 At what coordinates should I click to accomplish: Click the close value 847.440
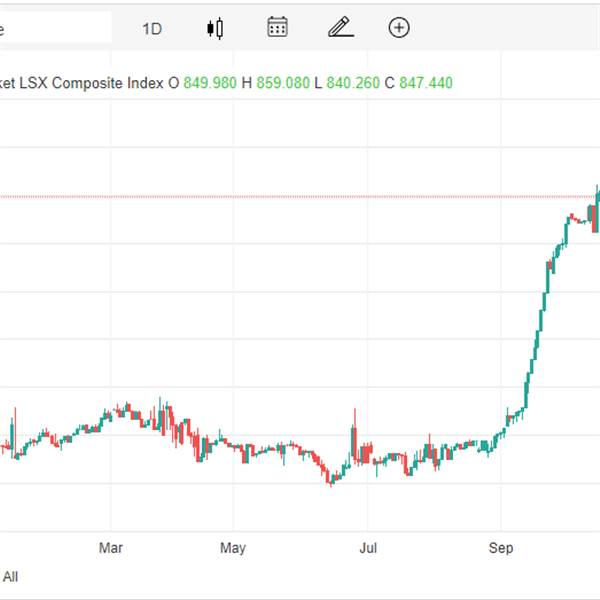(426, 83)
